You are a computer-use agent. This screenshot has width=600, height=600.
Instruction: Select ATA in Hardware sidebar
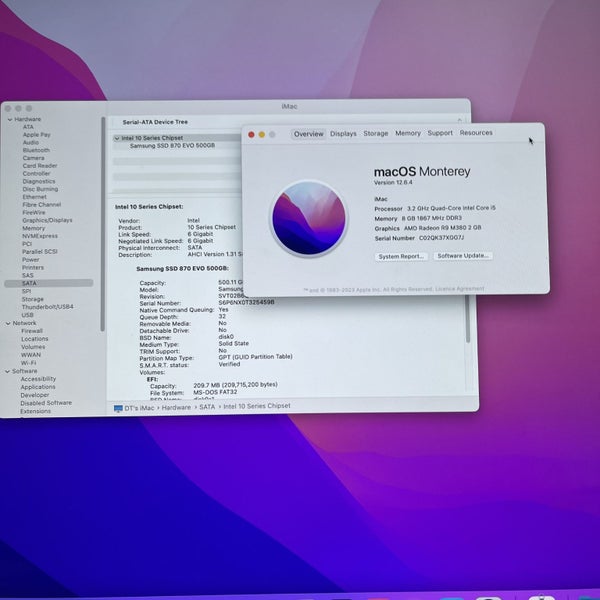28,127
